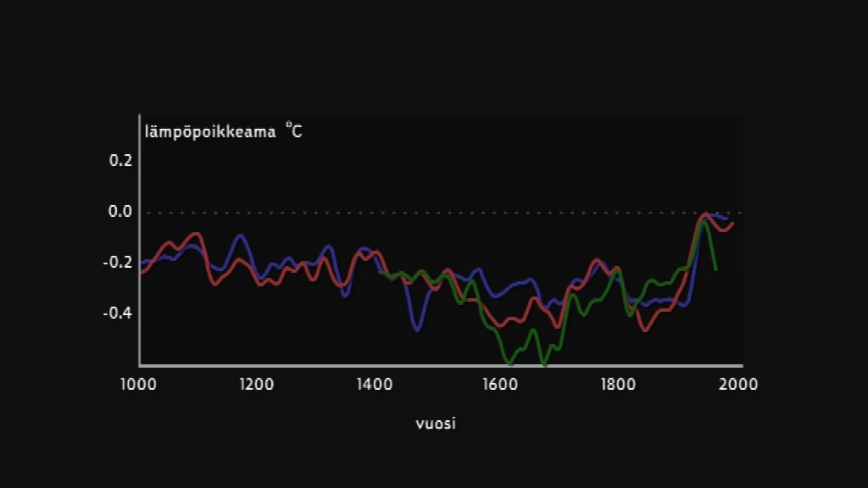Screen dimensions: 868x488
Task: Click the -0.4 y-axis tick label
Action: (x=118, y=313)
